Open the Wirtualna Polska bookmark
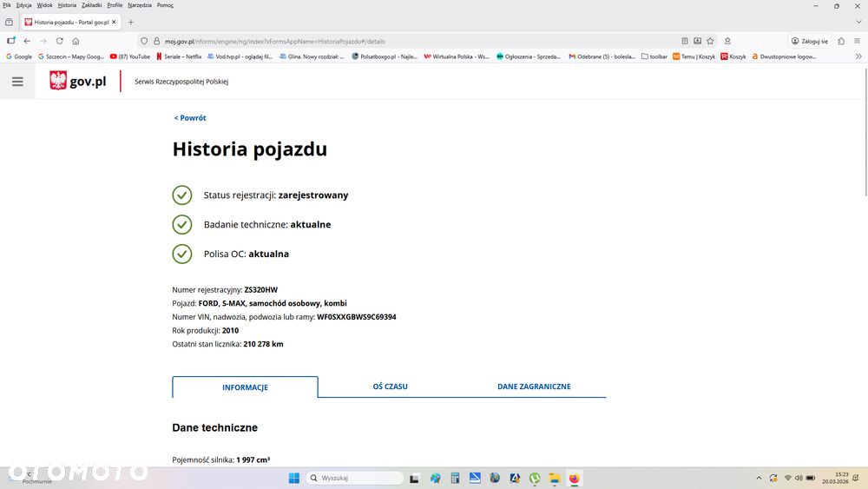Image resolution: width=868 pixels, height=489 pixels. (x=457, y=56)
